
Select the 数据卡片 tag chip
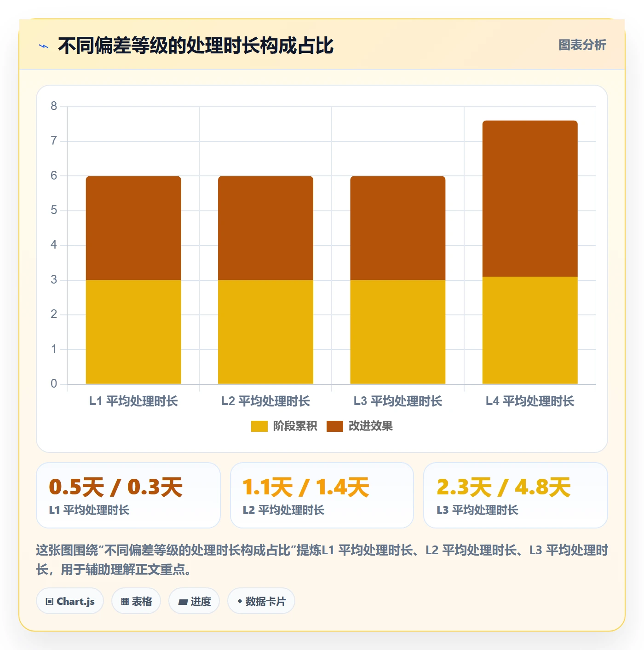(x=261, y=601)
